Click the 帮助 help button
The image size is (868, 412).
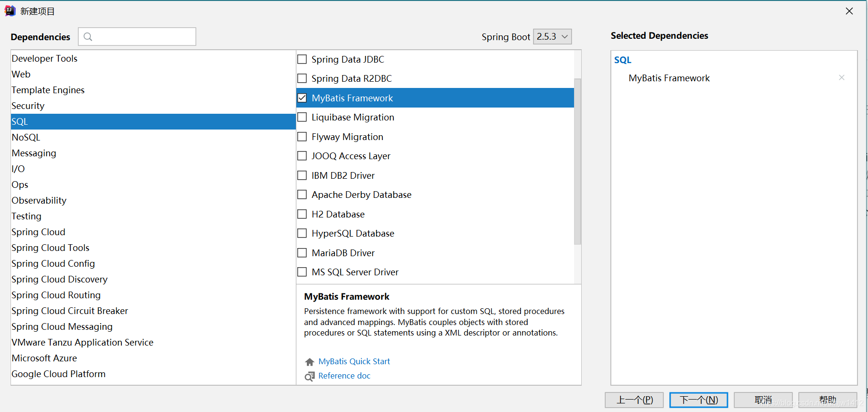pyautogui.click(x=828, y=400)
